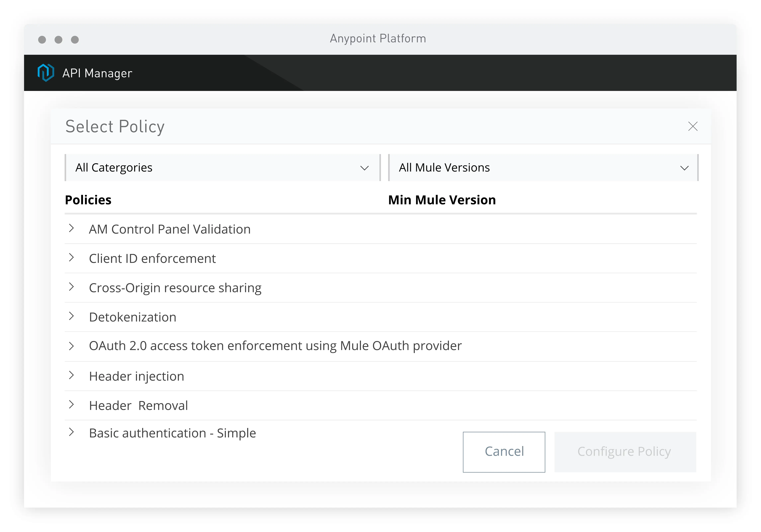Select AM Control Panel Validation text
Viewport: 761px width, 532px height.
[170, 229]
